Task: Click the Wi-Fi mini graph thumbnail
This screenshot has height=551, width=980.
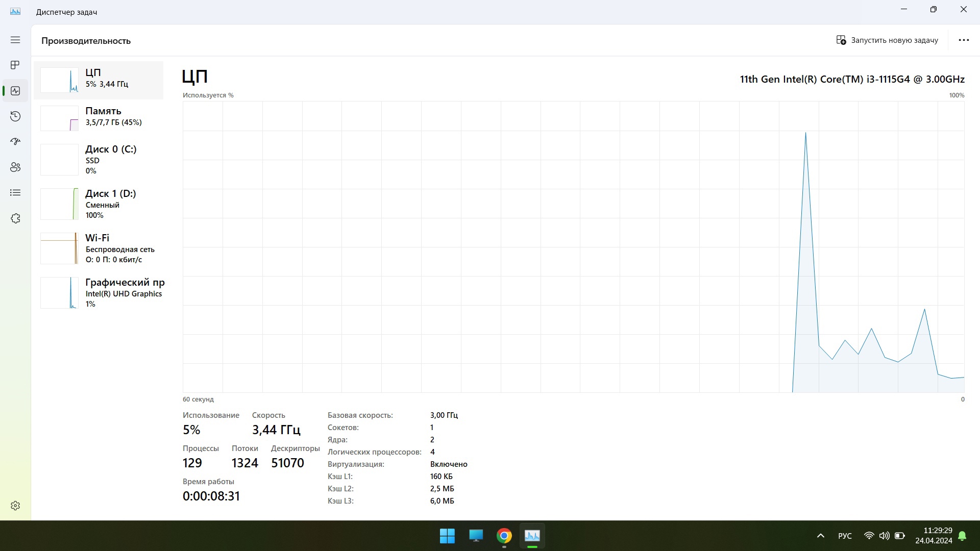Action: (x=59, y=248)
